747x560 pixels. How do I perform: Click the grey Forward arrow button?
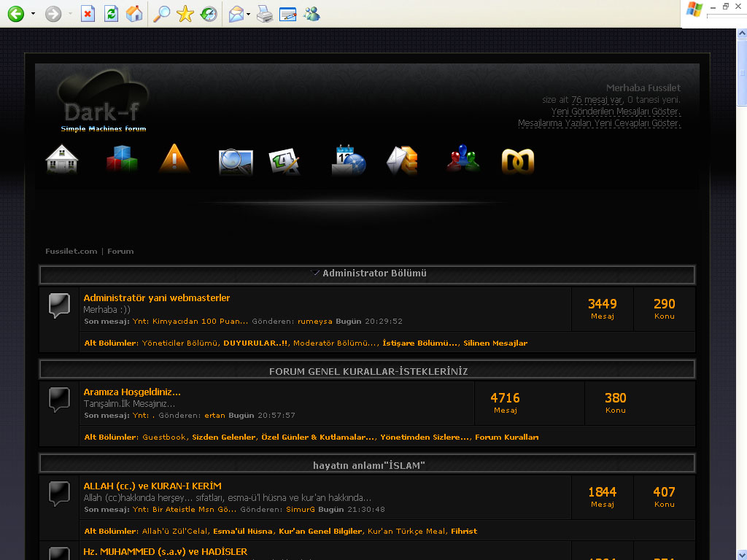click(53, 13)
